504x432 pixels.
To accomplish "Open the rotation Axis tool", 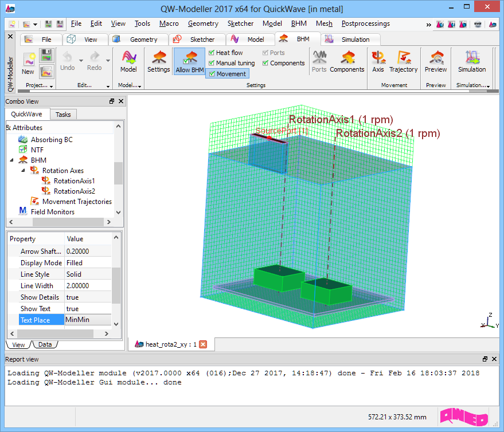I will click(378, 62).
